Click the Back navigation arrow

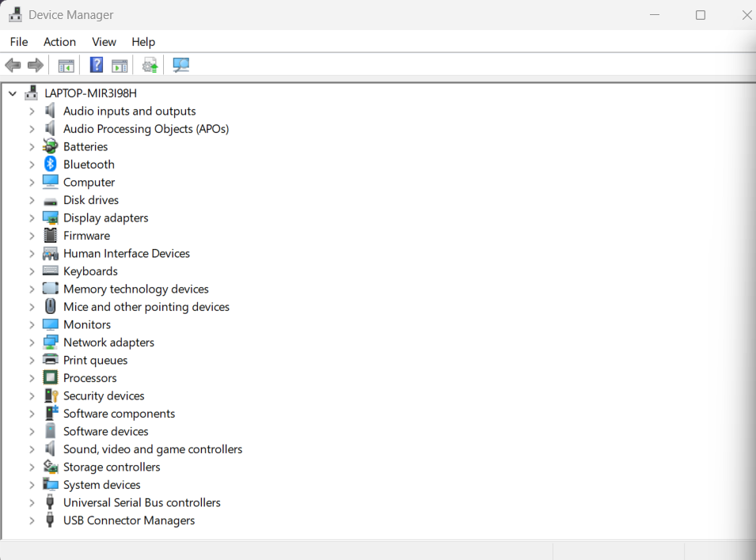coord(13,65)
